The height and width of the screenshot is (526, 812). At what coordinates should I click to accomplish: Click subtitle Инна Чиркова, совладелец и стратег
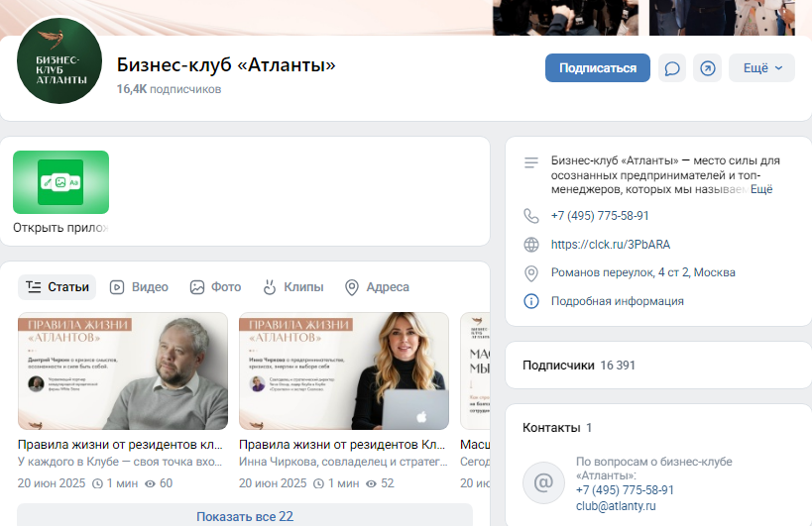coord(343,462)
